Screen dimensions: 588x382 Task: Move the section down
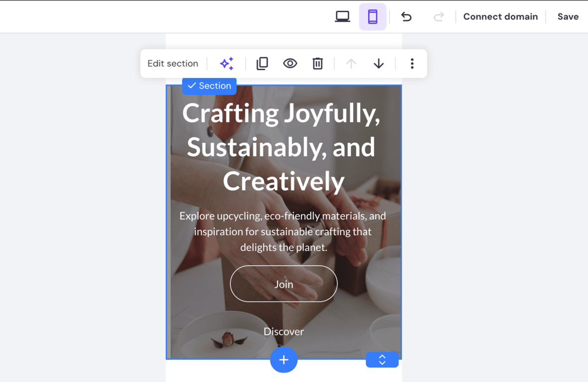[378, 63]
